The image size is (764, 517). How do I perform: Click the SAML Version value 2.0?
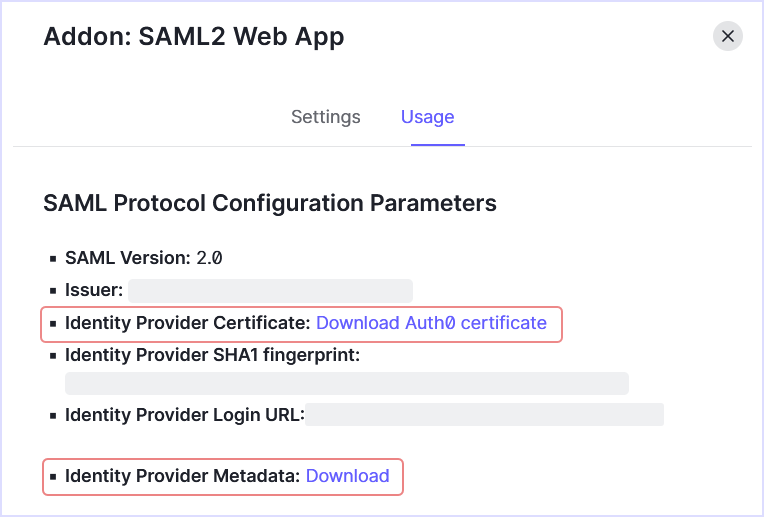click(x=209, y=258)
